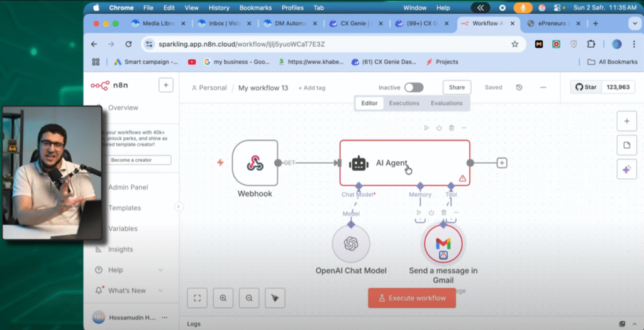Screen dimensions: 644x330
Task: Open Templates in the sidebar
Action: [125, 208]
